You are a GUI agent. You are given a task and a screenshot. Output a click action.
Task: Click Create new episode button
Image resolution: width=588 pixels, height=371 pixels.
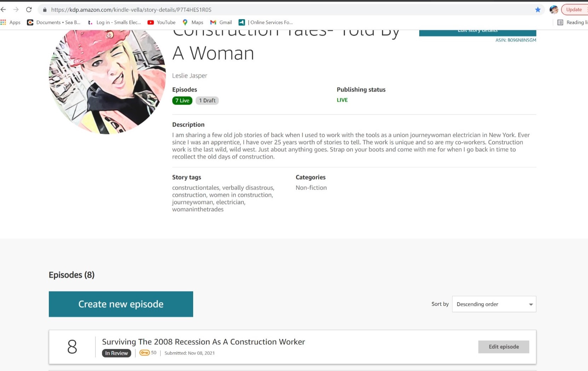(121, 304)
